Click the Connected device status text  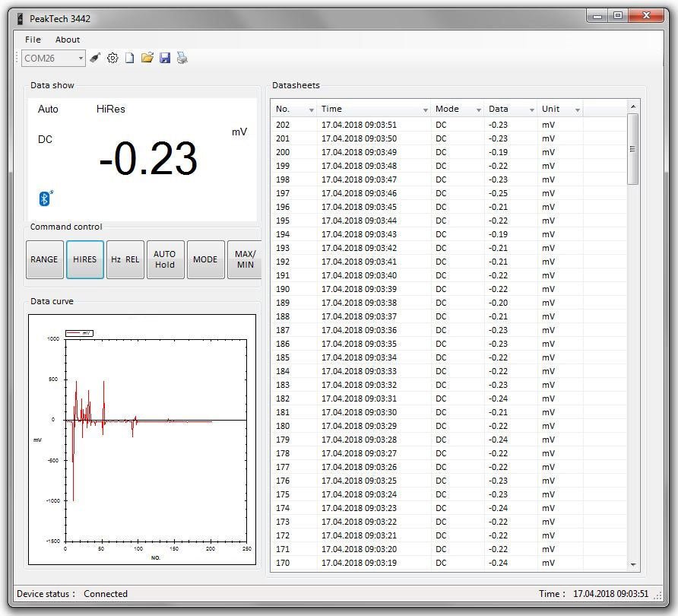coord(106,594)
